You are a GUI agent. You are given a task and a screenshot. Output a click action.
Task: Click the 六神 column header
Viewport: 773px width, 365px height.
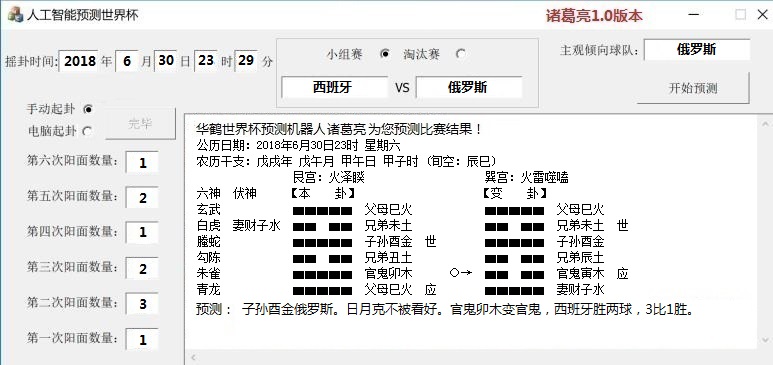(208, 193)
